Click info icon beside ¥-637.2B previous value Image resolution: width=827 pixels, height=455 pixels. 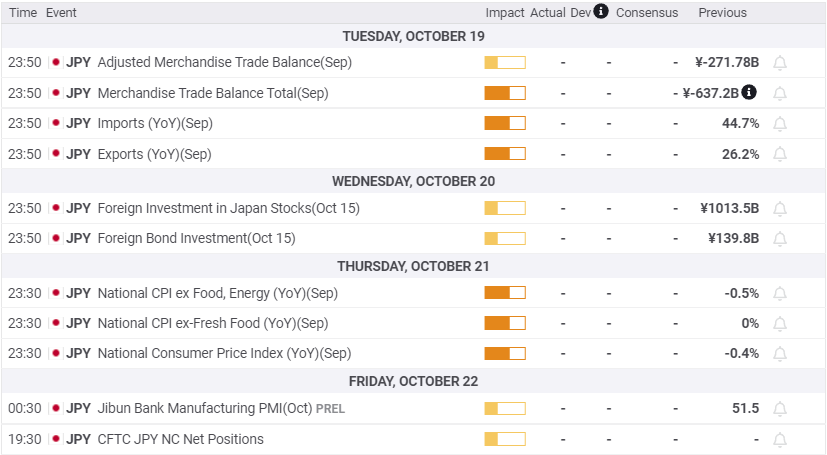[x=749, y=92]
